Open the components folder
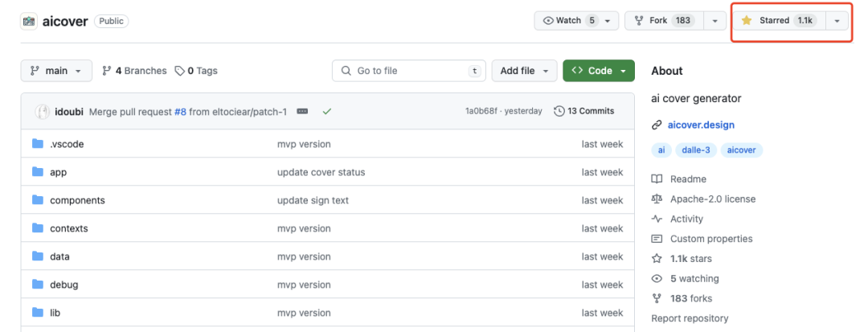This screenshot has height=332, width=868. click(77, 200)
